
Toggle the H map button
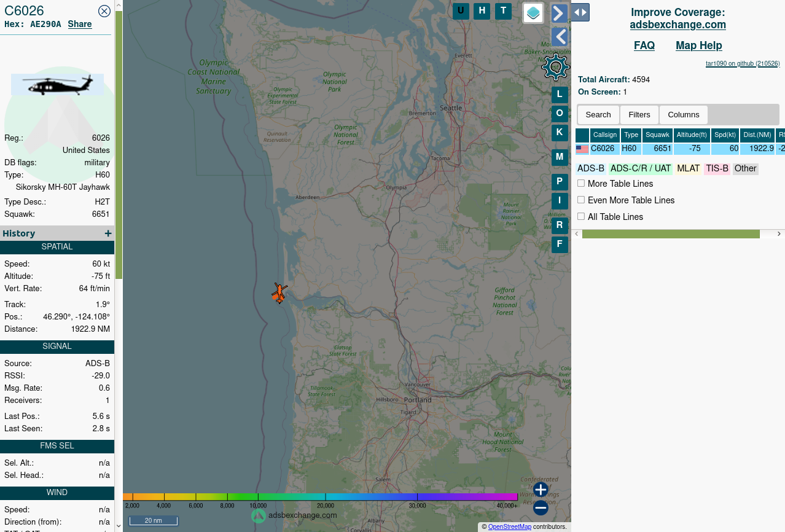coord(482,11)
